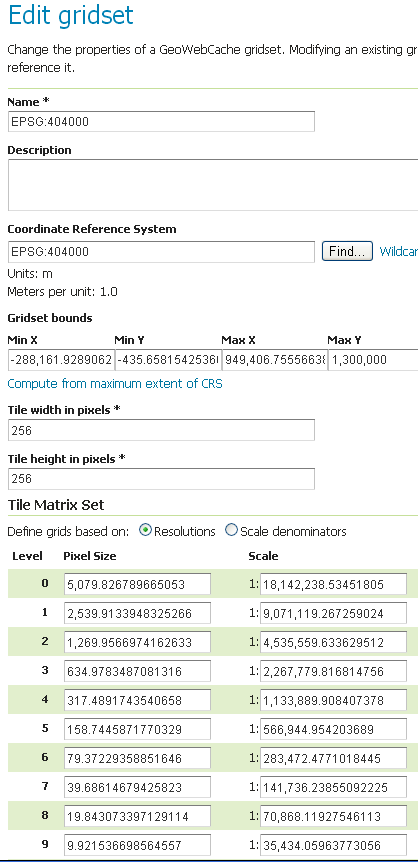
Task: Click inside the Description text area
Action: pyautogui.click(x=213, y=185)
